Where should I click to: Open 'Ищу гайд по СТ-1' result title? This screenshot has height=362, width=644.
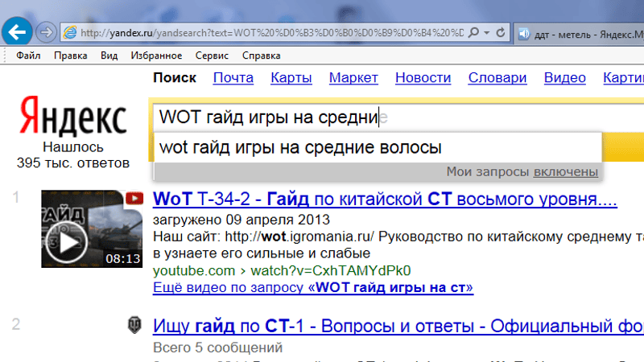pyautogui.click(x=398, y=327)
